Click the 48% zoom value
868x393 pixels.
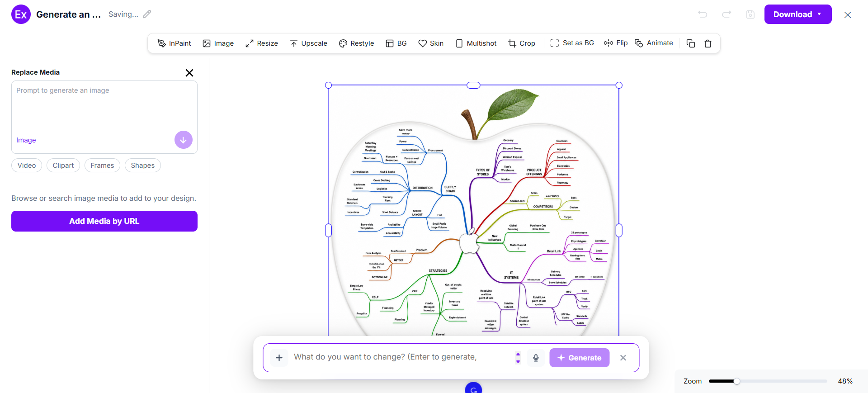tap(845, 381)
